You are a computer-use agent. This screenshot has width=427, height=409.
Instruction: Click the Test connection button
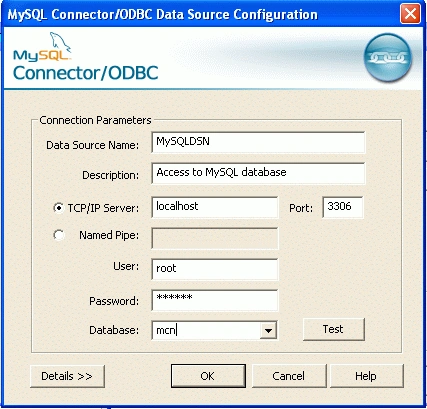[x=334, y=329]
